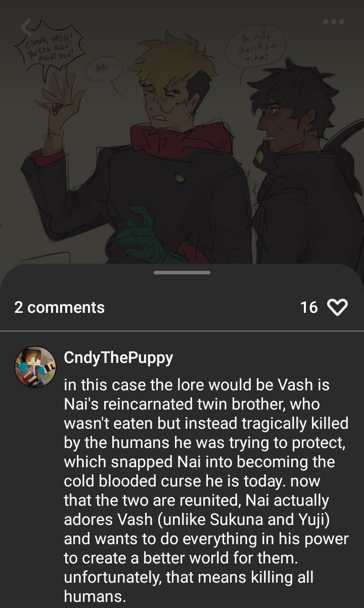The height and width of the screenshot is (608, 364).
Task: Tap the red scarf collar
Action: tap(179, 140)
